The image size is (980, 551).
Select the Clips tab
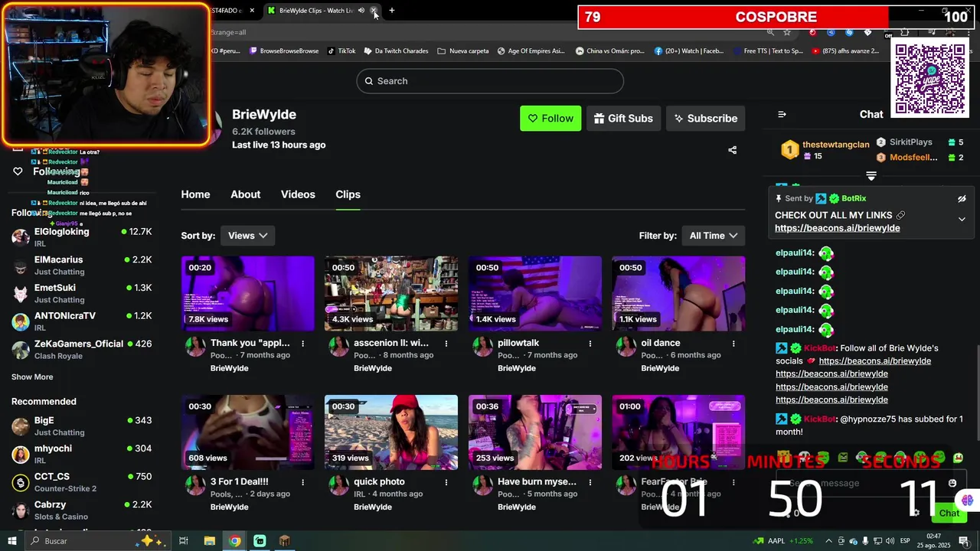[348, 194]
